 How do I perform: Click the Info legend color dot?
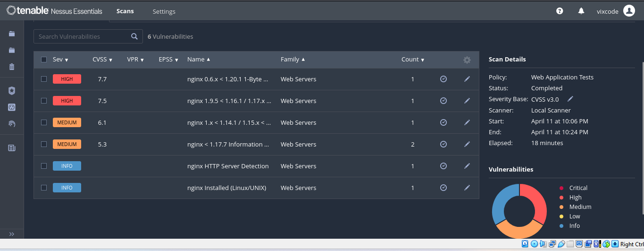coord(561,226)
